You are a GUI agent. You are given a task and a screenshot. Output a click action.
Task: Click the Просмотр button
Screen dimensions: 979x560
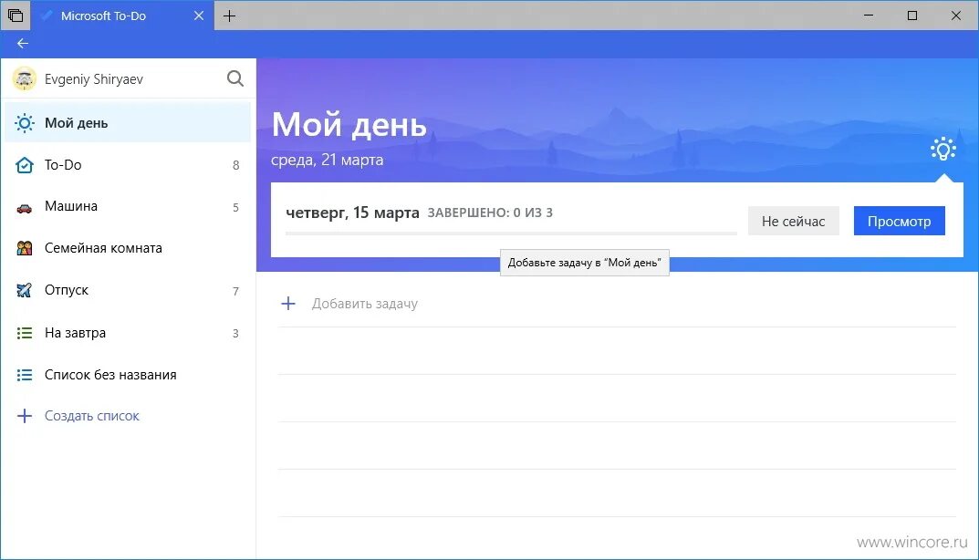(x=899, y=221)
